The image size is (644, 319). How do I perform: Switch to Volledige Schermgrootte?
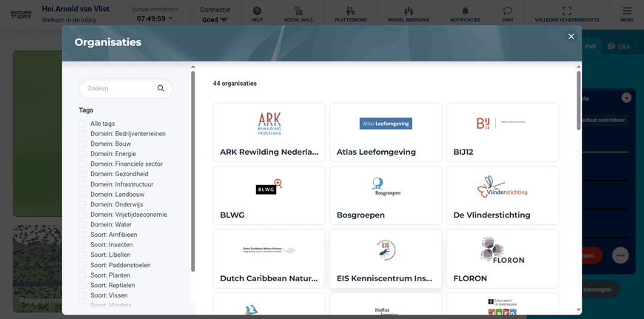click(567, 14)
